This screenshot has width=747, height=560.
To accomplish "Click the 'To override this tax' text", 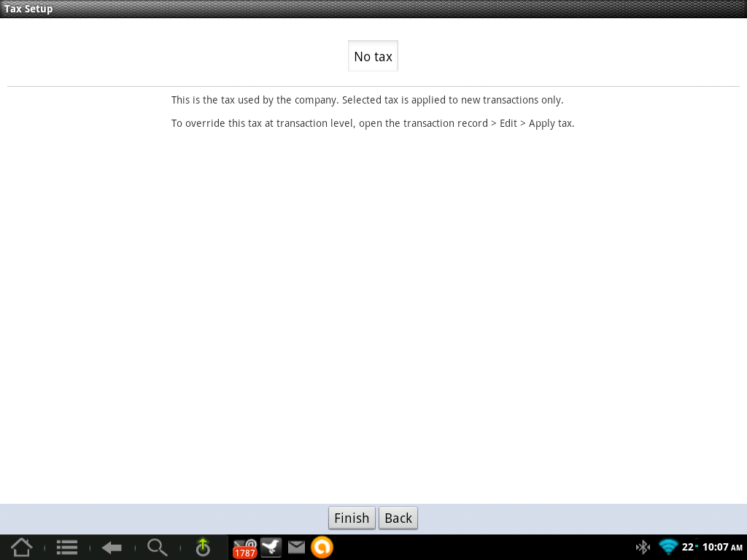I will (373, 123).
